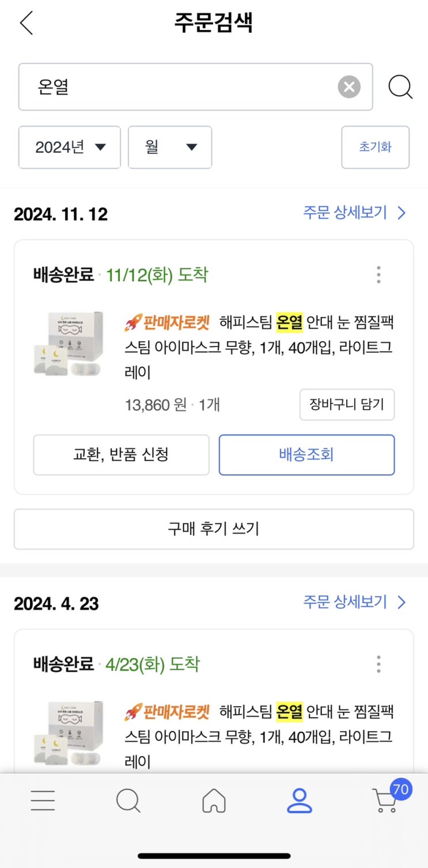Go to home via bottom bar icon
Viewport: 428px width, 868px height.
pos(214,801)
